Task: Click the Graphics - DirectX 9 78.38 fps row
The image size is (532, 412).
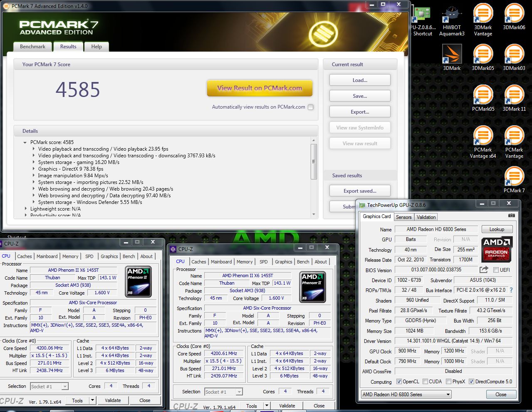Action: pyautogui.click(x=71, y=169)
